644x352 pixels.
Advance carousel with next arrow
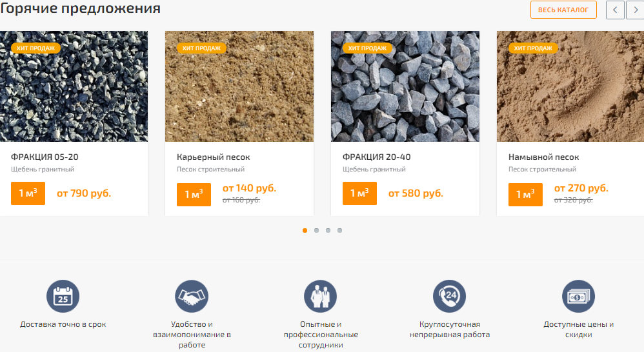[x=635, y=10]
